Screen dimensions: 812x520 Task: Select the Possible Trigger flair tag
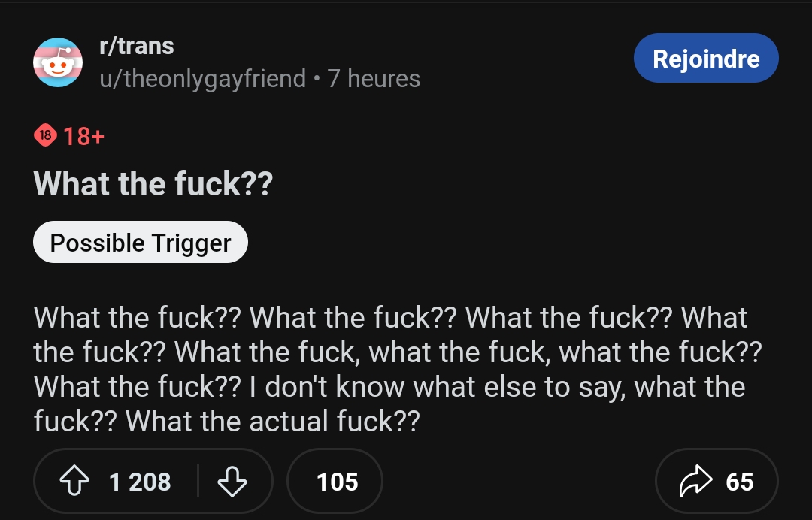point(141,243)
